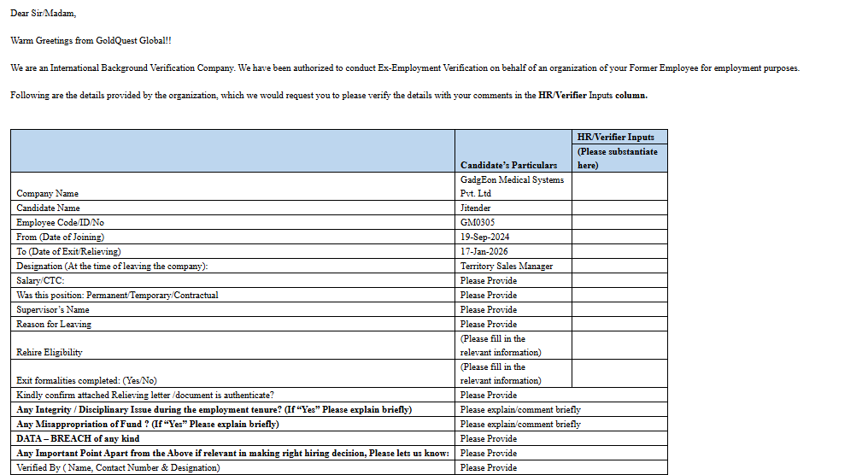Click HR/Verifier input cell for Supervisor's Name

click(619, 309)
